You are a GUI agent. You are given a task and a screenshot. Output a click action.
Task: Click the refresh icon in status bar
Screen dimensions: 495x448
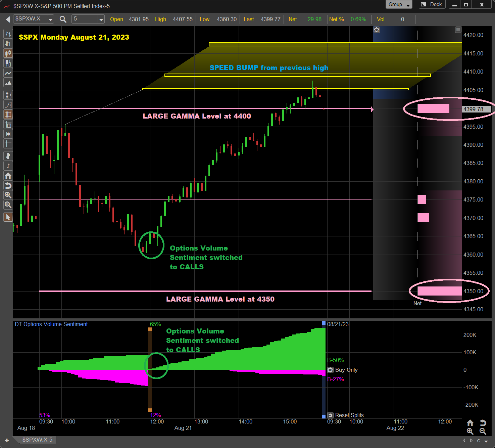(479, 441)
